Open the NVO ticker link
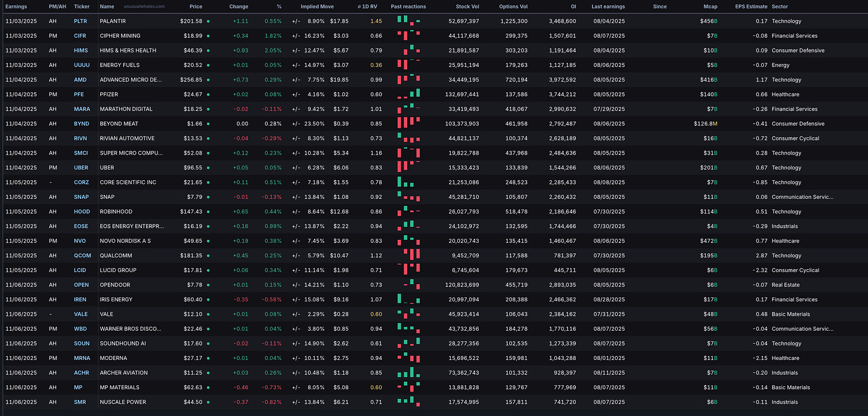This screenshot has height=416, width=868. pos(79,241)
